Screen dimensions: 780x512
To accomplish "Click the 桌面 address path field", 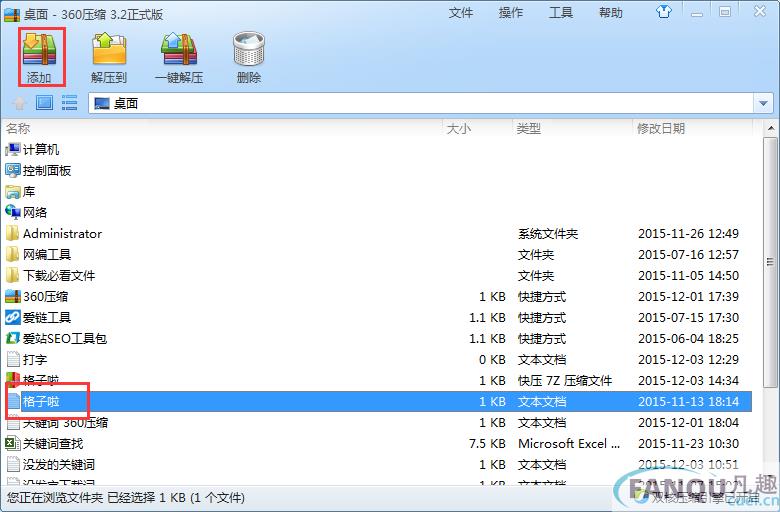I will point(420,103).
